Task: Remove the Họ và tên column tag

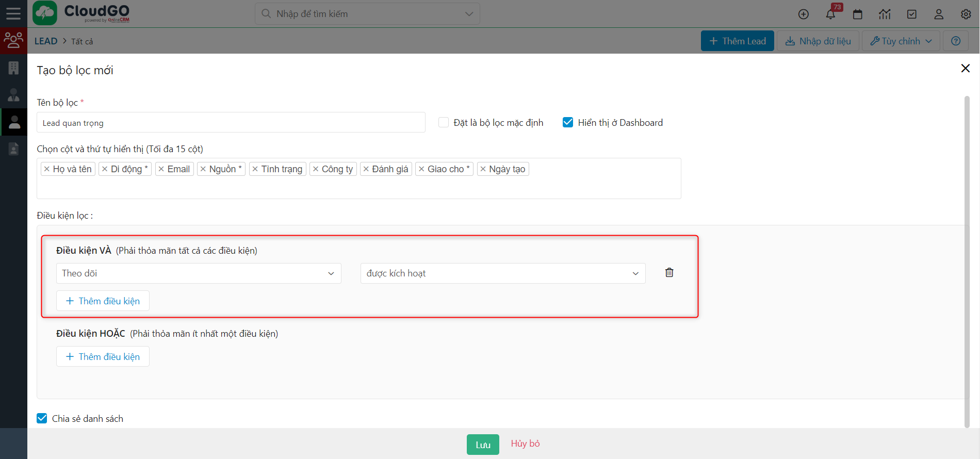Action: 47,169
